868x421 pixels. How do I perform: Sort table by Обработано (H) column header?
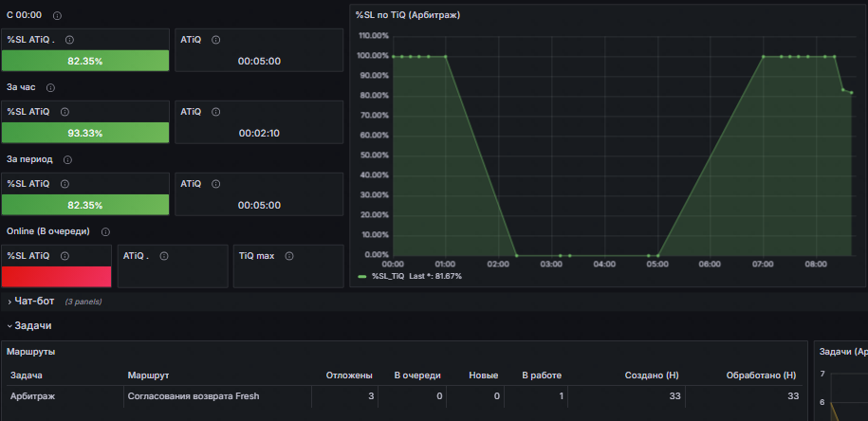pyautogui.click(x=761, y=375)
